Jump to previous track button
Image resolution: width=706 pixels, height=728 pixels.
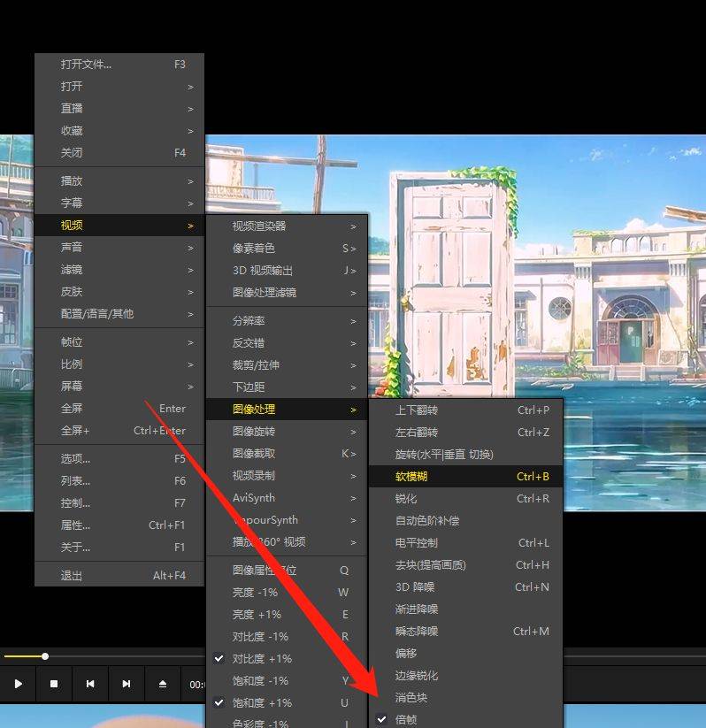[x=90, y=684]
